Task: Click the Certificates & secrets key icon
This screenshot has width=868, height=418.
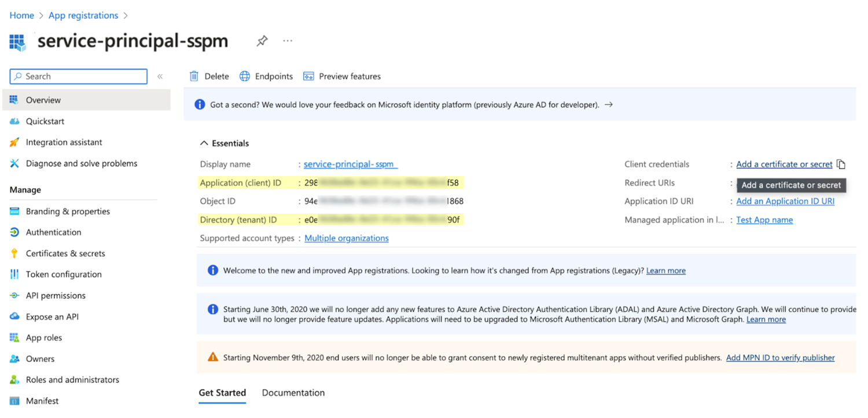Action: pos(14,254)
